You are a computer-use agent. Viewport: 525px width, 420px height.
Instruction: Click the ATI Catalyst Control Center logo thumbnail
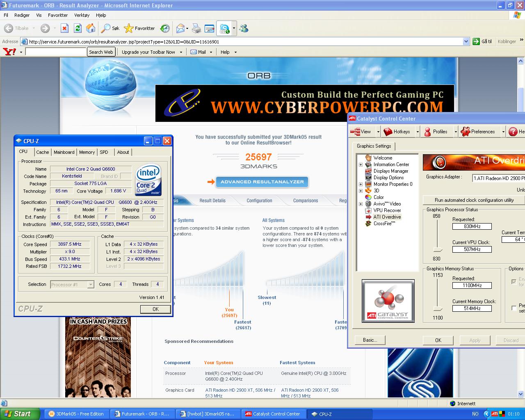[388, 301]
